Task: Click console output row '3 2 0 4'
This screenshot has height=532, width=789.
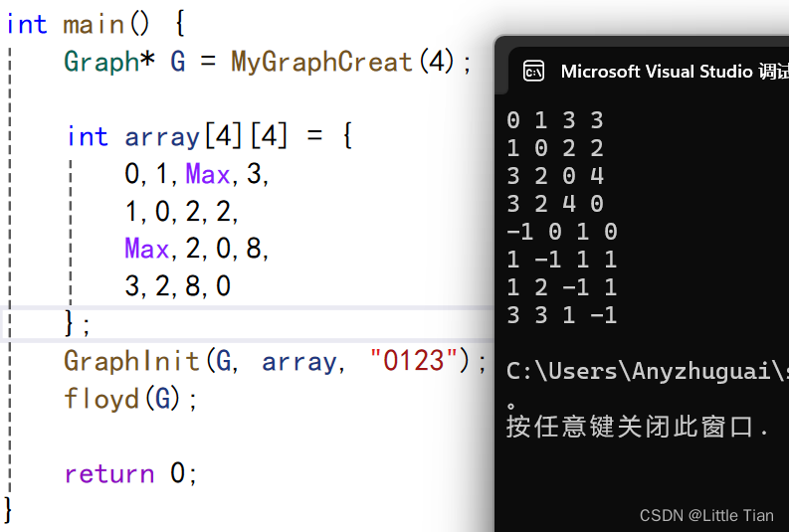Action: [555, 176]
